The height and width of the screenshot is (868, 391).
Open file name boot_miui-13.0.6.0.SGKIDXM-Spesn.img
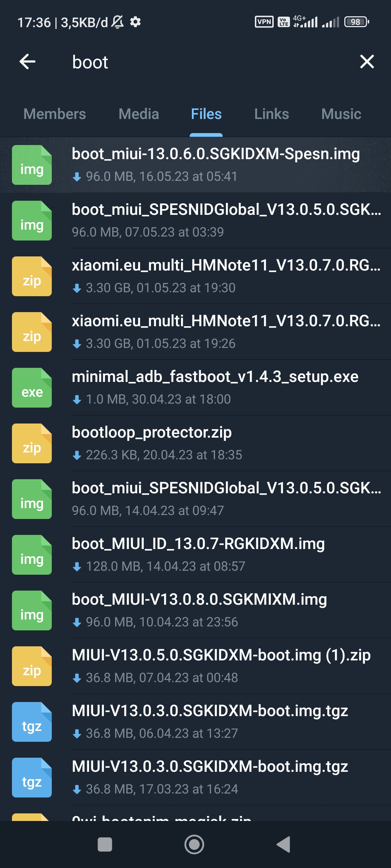[216, 154]
